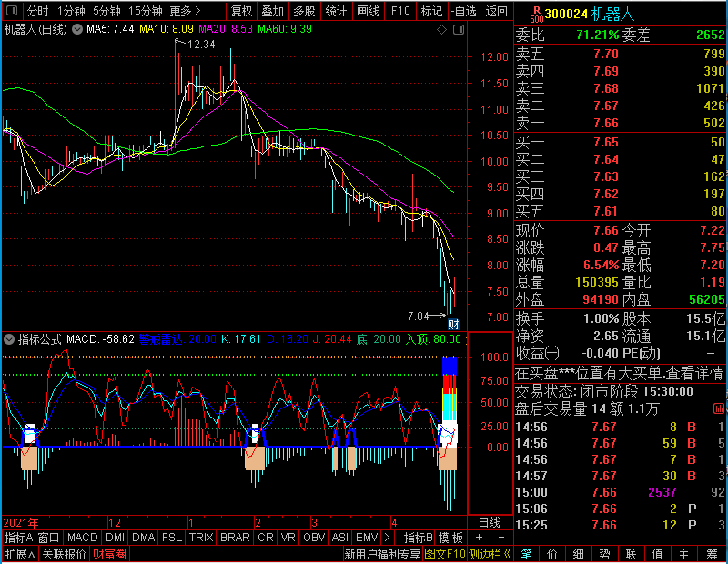This screenshot has height=564, width=728.
Task: Open 模板 template option
Action: pyautogui.click(x=450, y=538)
